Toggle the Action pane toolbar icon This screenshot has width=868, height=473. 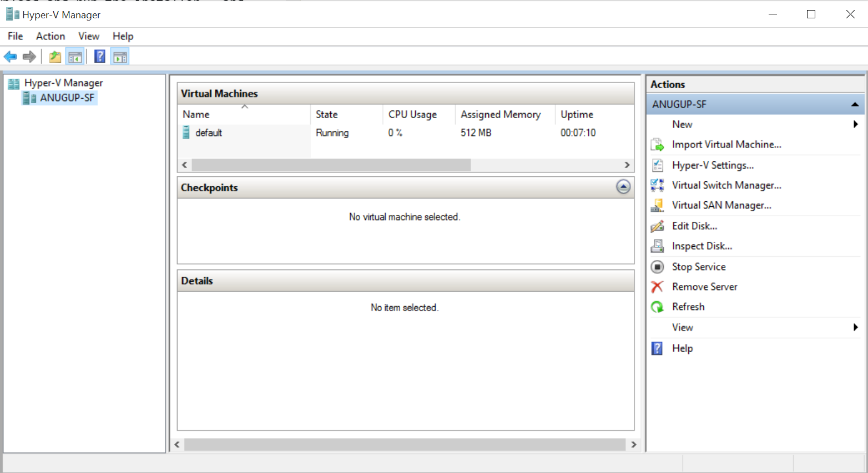(120, 57)
